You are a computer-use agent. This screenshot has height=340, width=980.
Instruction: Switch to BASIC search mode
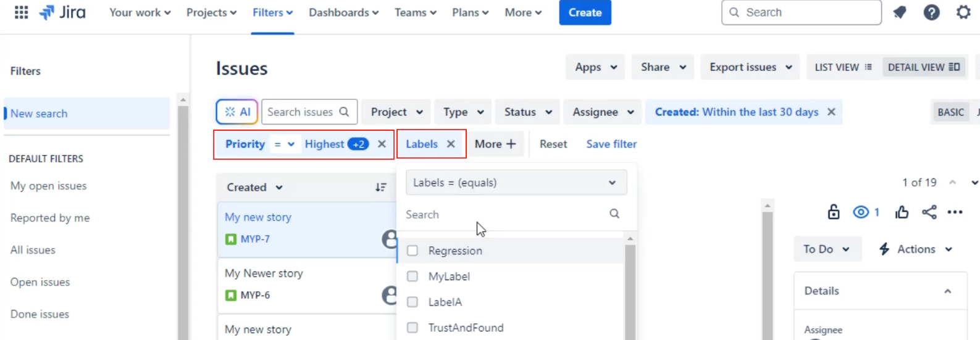coord(950,112)
